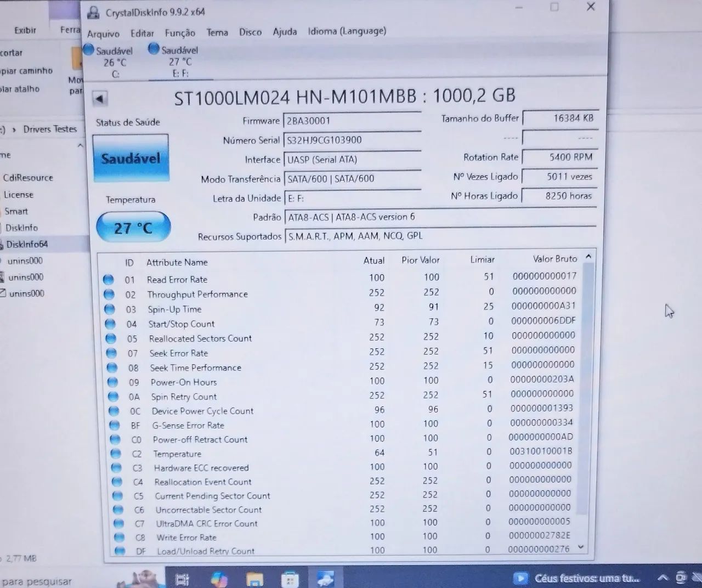This screenshot has width=702, height=588.
Task: Open Copilot from the taskbar
Action: click(x=219, y=578)
